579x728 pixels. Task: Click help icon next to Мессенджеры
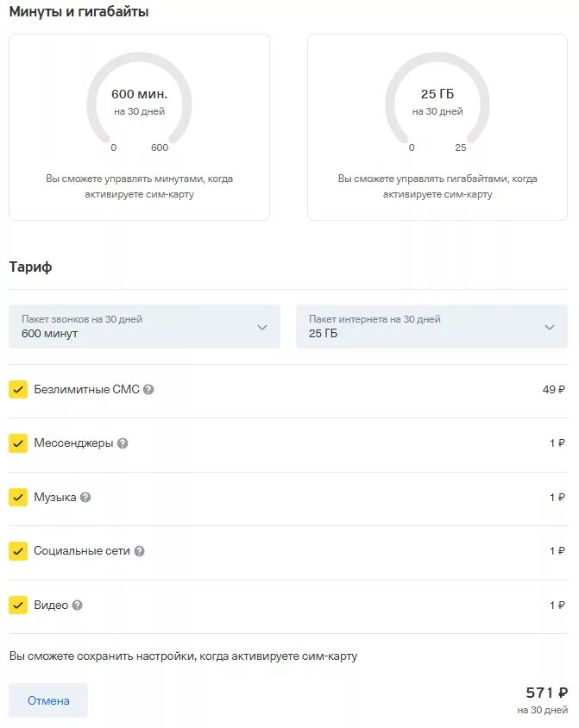[123, 443]
